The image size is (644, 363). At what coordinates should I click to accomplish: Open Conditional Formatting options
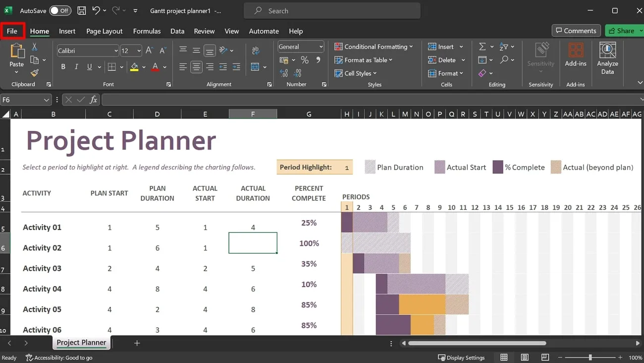374,46
